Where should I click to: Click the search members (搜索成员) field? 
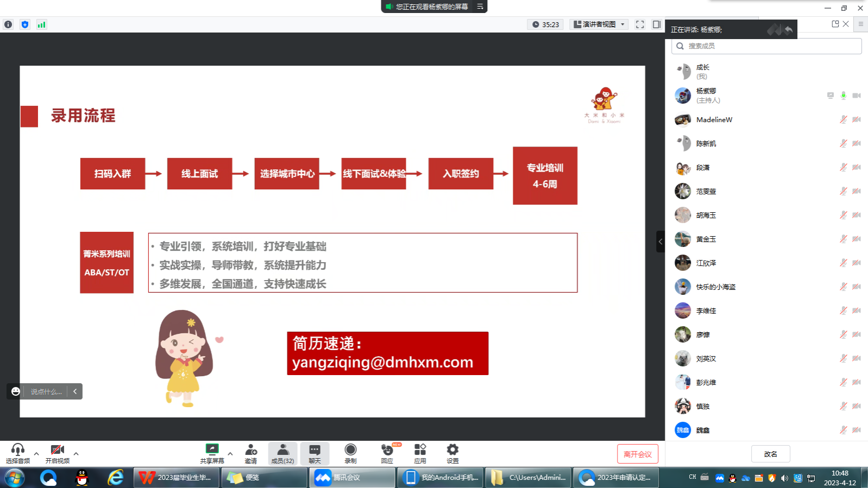(x=766, y=46)
